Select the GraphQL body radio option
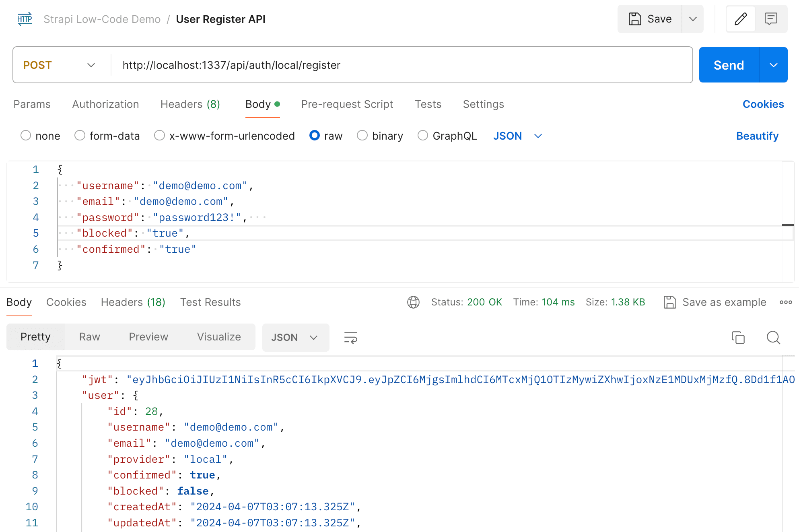This screenshot has width=799, height=532. click(x=423, y=136)
